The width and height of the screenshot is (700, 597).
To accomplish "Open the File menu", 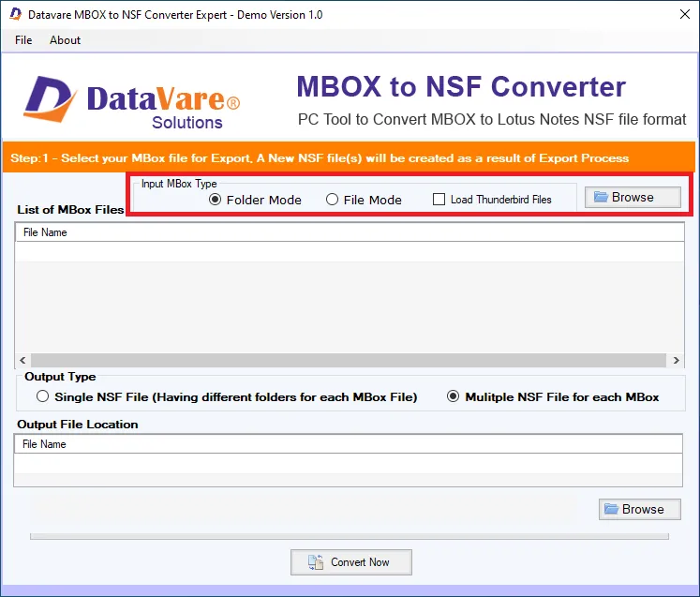I will (x=23, y=40).
